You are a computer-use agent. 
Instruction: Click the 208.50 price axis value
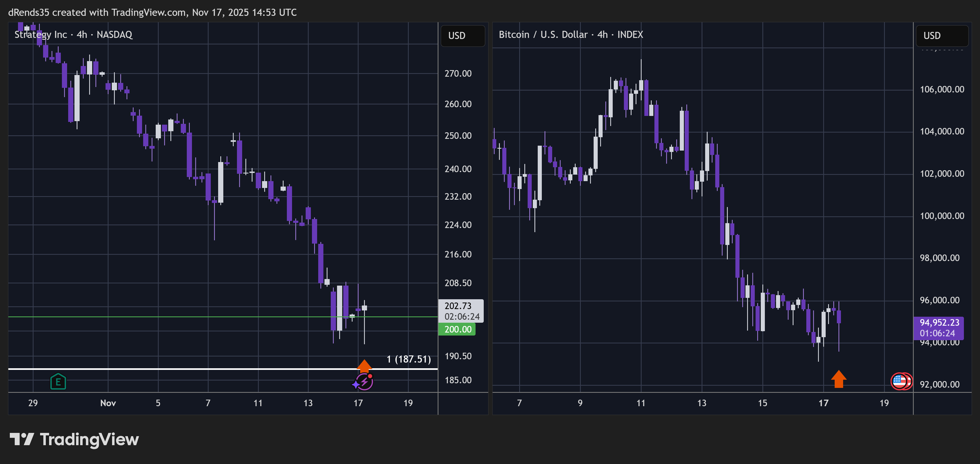[x=458, y=283]
